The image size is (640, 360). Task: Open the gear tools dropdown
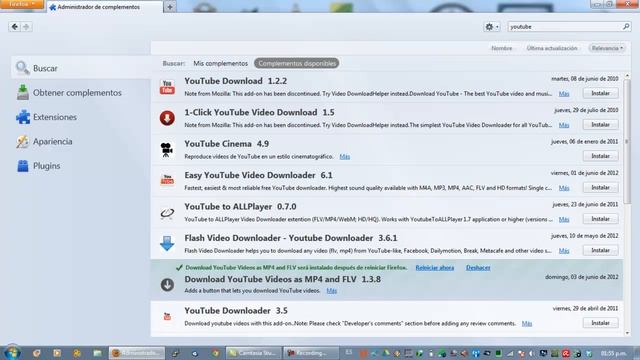[491, 27]
